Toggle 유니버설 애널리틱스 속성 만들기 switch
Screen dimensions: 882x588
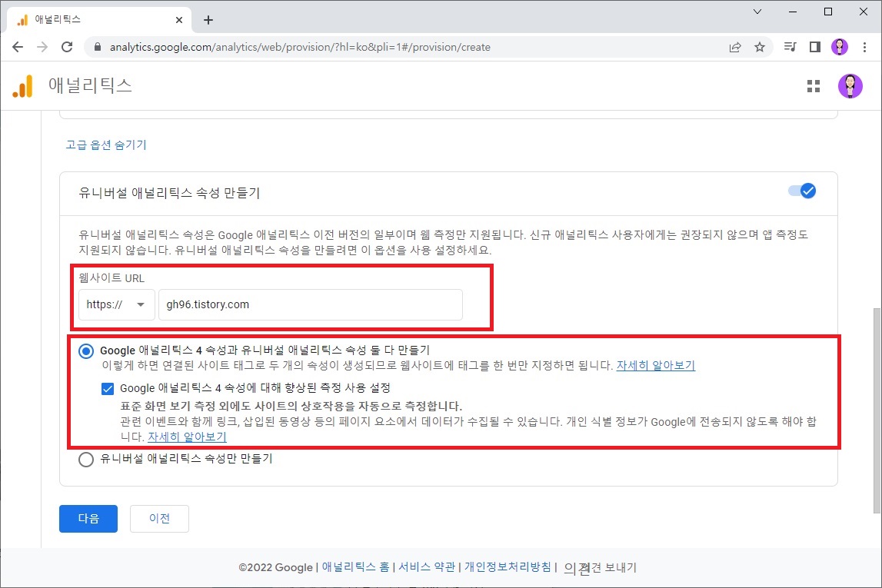click(802, 191)
